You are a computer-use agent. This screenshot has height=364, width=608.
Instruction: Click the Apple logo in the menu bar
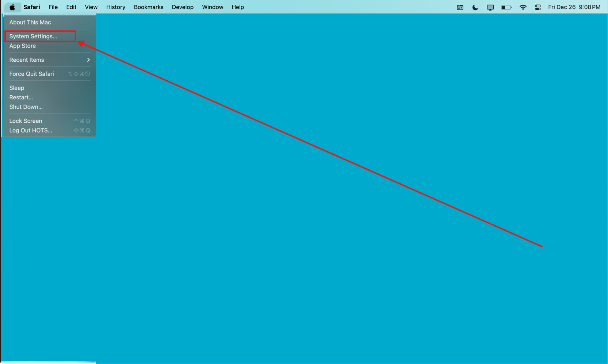[x=12, y=7]
